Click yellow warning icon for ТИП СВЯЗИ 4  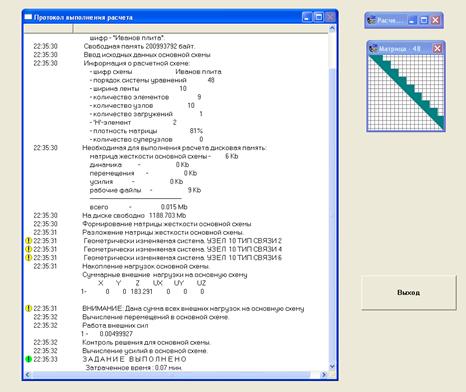29,249
